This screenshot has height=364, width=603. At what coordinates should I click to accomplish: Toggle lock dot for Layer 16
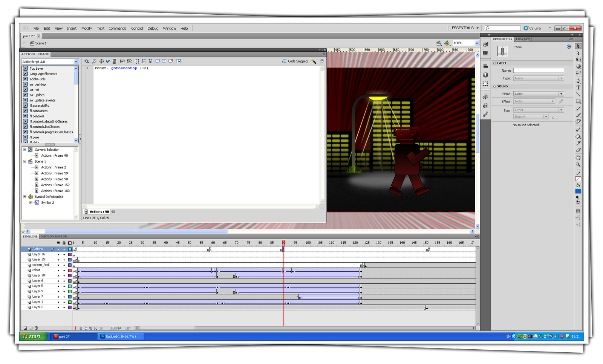pyautogui.click(x=64, y=255)
